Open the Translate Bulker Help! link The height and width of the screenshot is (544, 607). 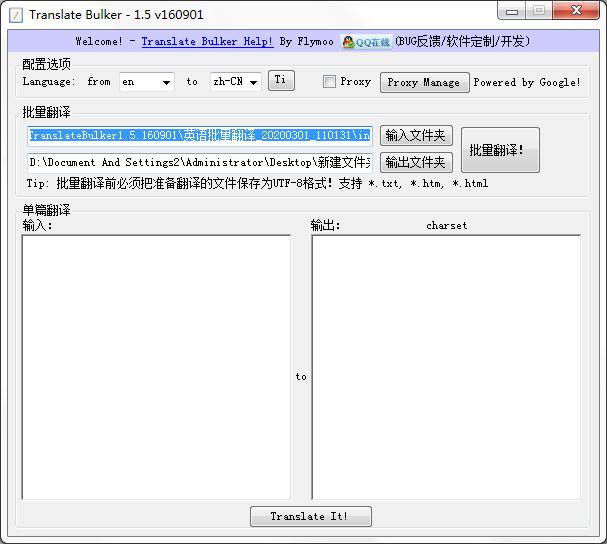point(207,42)
